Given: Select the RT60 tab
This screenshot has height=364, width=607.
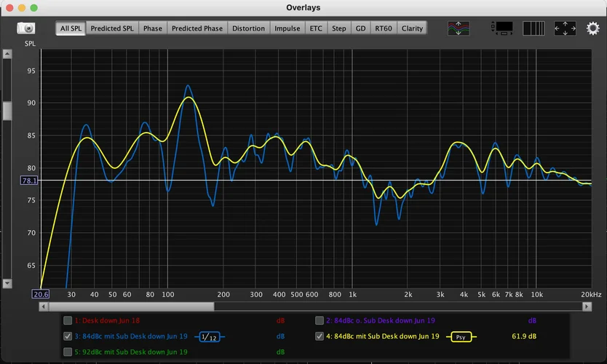Looking at the screenshot, I should (383, 28).
